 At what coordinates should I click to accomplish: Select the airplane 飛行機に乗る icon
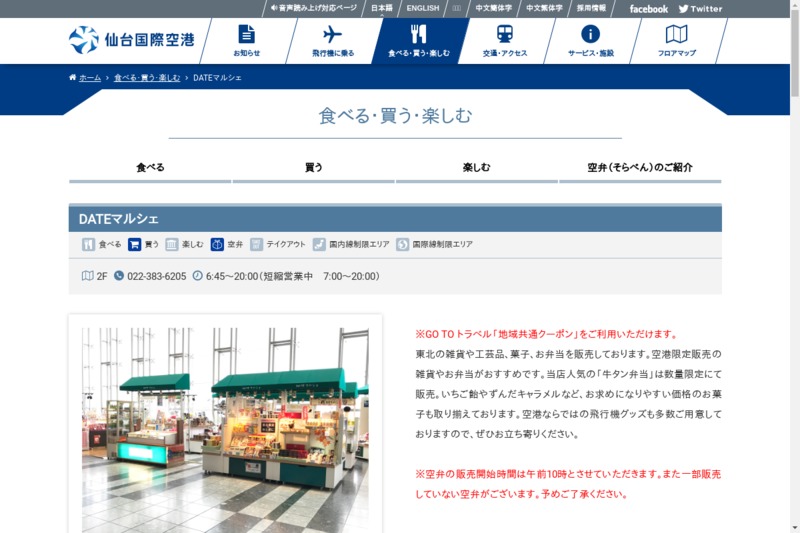[x=332, y=34]
